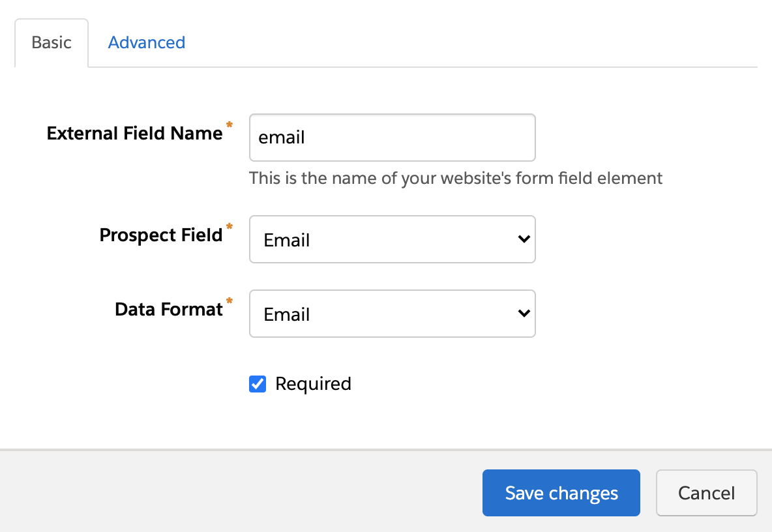This screenshot has height=532, width=772.
Task: Uncheck the Required checkbox
Action: coord(258,384)
